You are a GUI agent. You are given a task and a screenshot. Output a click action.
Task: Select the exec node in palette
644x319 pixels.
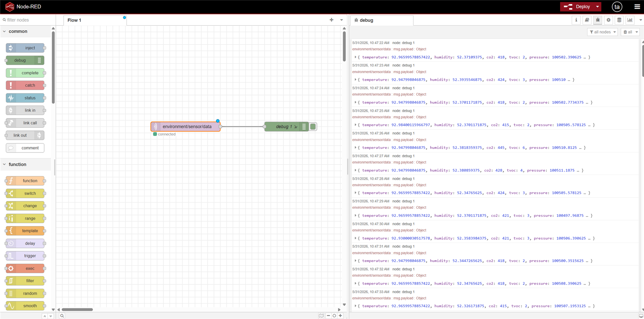pyautogui.click(x=25, y=268)
